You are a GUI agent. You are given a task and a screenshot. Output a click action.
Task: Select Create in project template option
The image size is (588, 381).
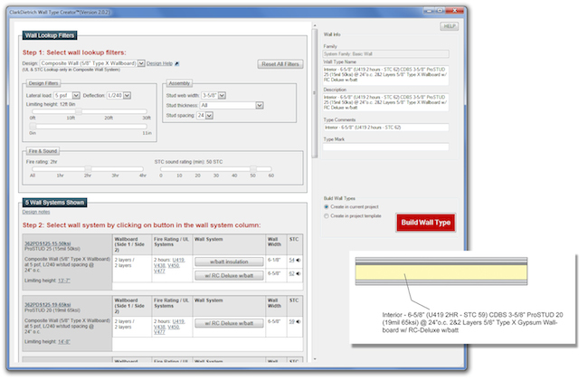tap(327, 216)
